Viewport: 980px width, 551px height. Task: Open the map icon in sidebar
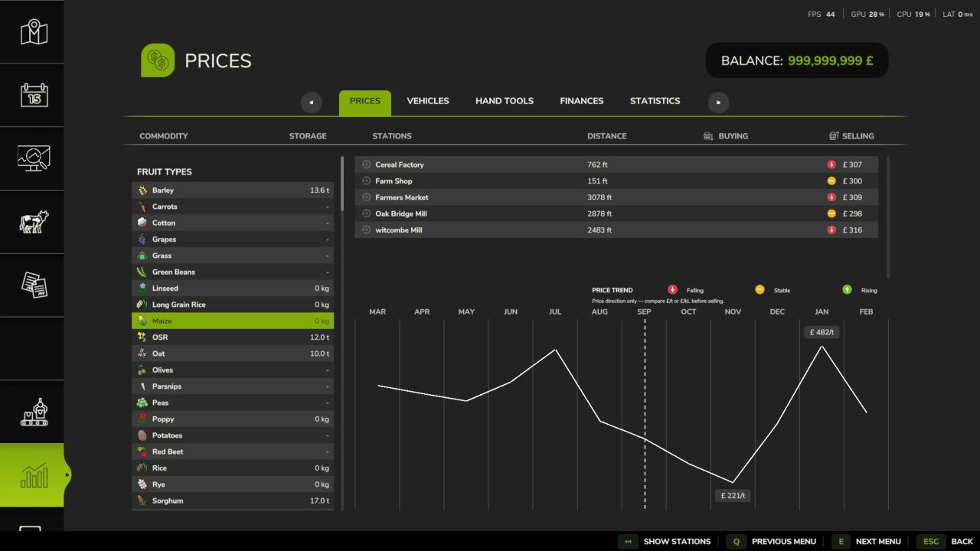click(34, 32)
